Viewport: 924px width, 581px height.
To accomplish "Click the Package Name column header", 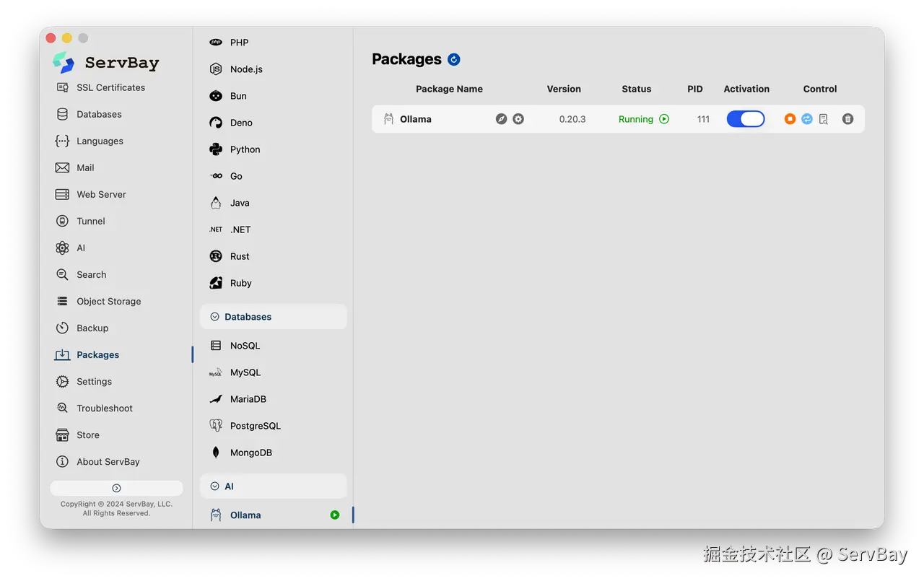I will coord(449,89).
